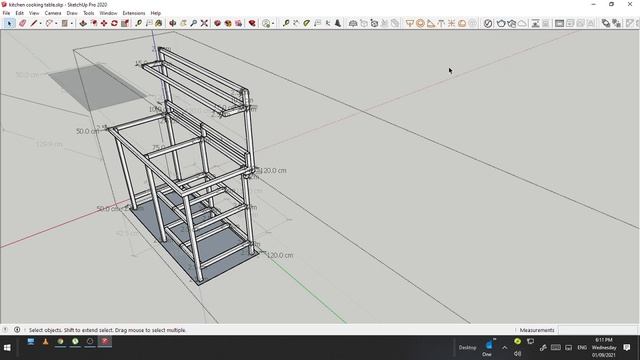Click SketchUp taskbar app icon
The image size is (640, 360).
point(105,342)
